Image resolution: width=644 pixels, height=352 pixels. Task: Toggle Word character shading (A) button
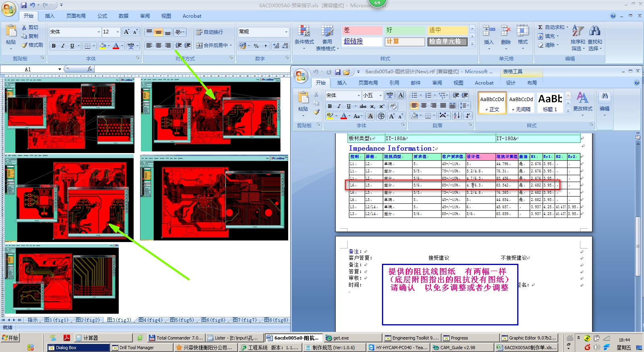370,116
